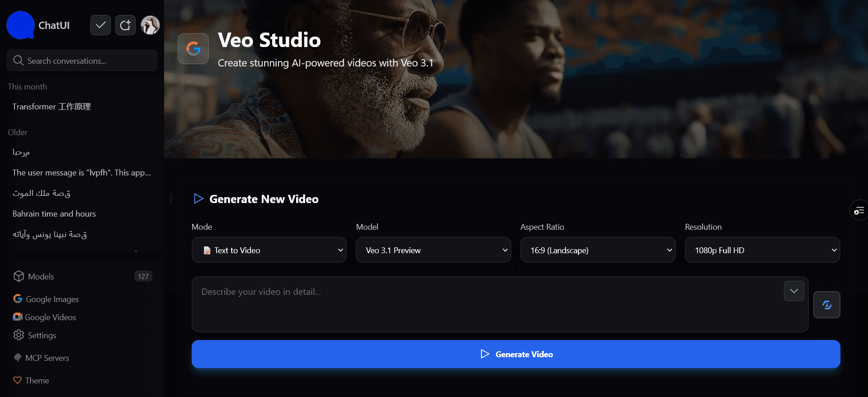
Task: Start a new chat with the plus icon
Action: [x=125, y=25]
